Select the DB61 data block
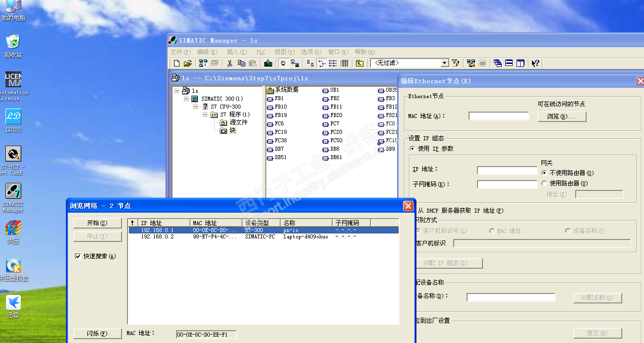The height and width of the screenshot is (343, 644). pyautogui.click(x=332, y=158)
